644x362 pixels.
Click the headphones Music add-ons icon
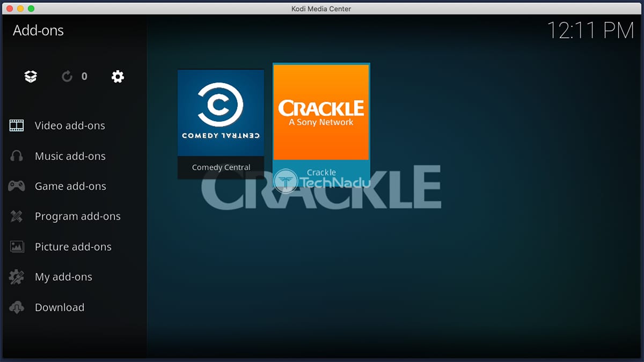pyautogui.click(x=17, y=156)
